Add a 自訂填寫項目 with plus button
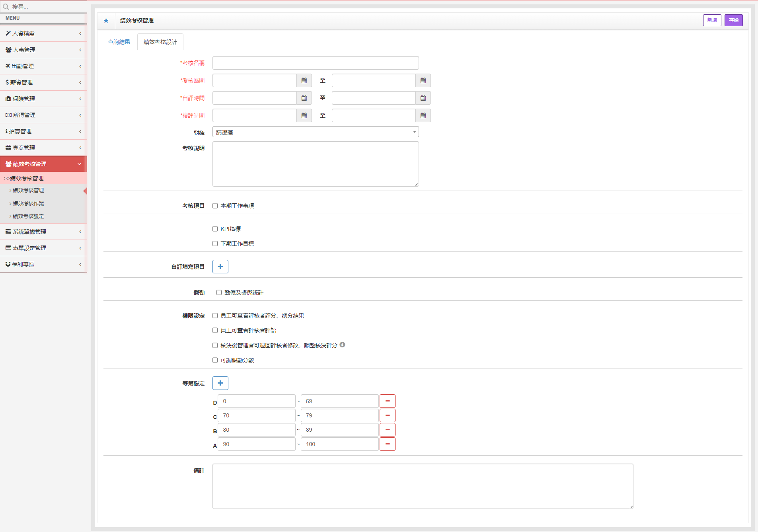 tap(220, 267)
